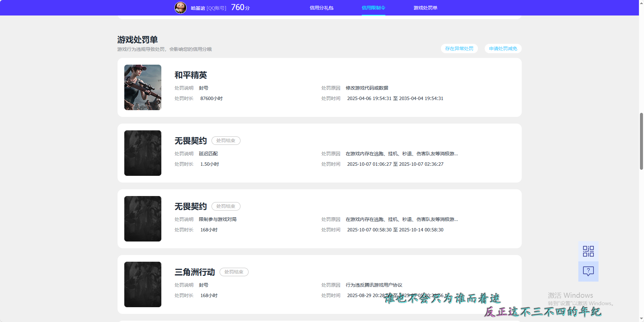
Task: Click the 1.50小时 duration value
Action: click(210, 164)
